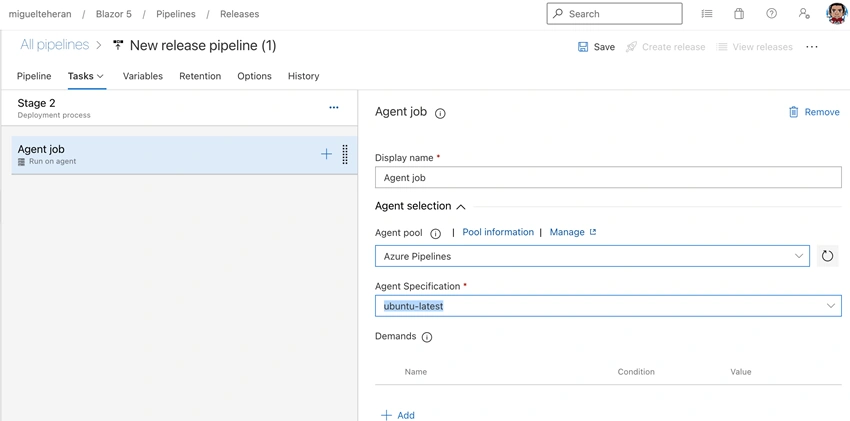Open the help question mark icon
Screen dimensions: 850x421
(x=771, y=14)
